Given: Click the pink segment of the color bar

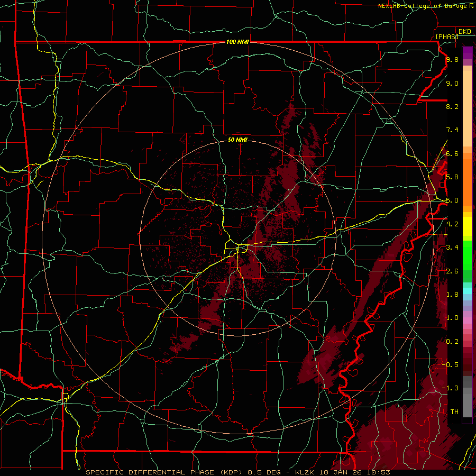Looking at the screenshot, I should (467, 321).
